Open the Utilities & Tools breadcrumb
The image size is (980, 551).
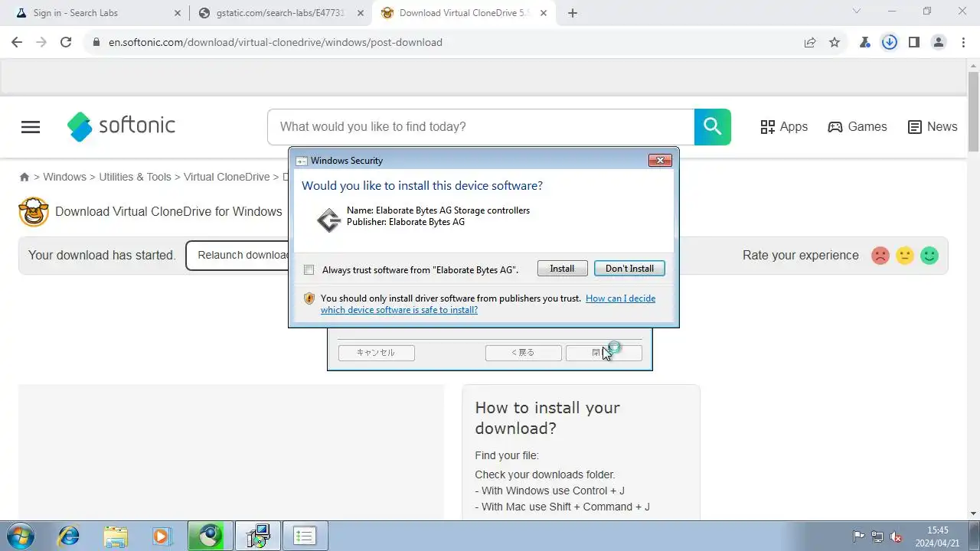(136, 177)
